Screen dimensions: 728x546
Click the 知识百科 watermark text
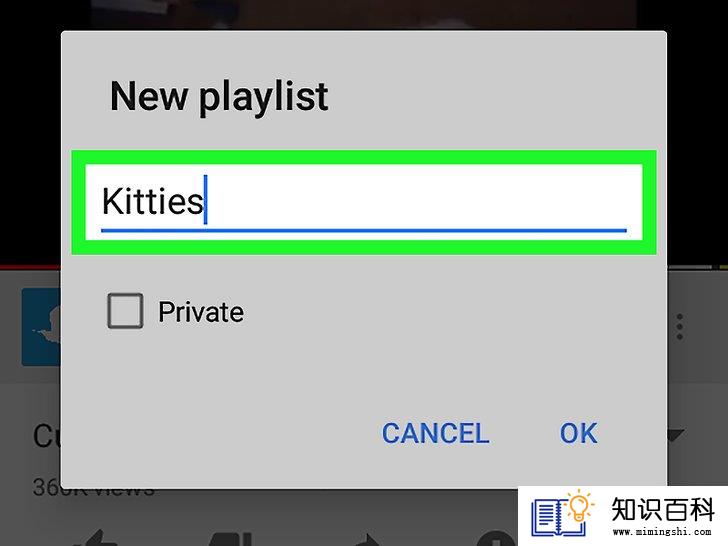tap(663, 509)
